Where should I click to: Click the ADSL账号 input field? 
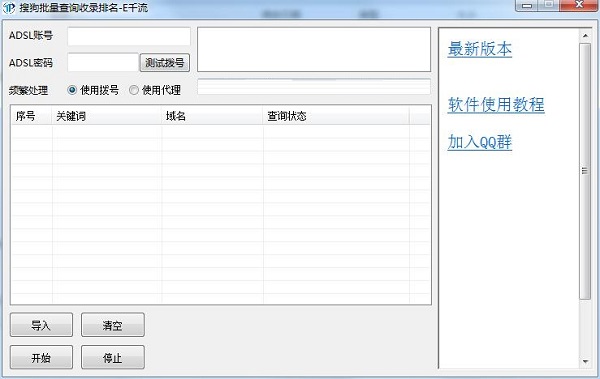coord(129,36)
